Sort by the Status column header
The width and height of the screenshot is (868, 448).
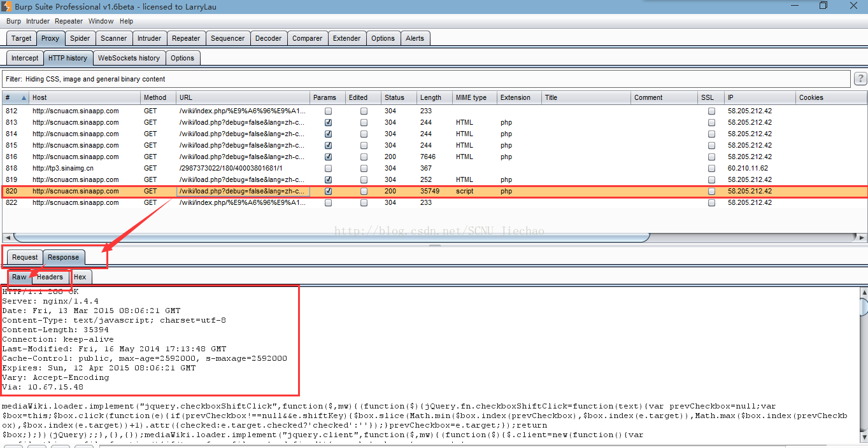pyautogui.click(x=399, y=97)
